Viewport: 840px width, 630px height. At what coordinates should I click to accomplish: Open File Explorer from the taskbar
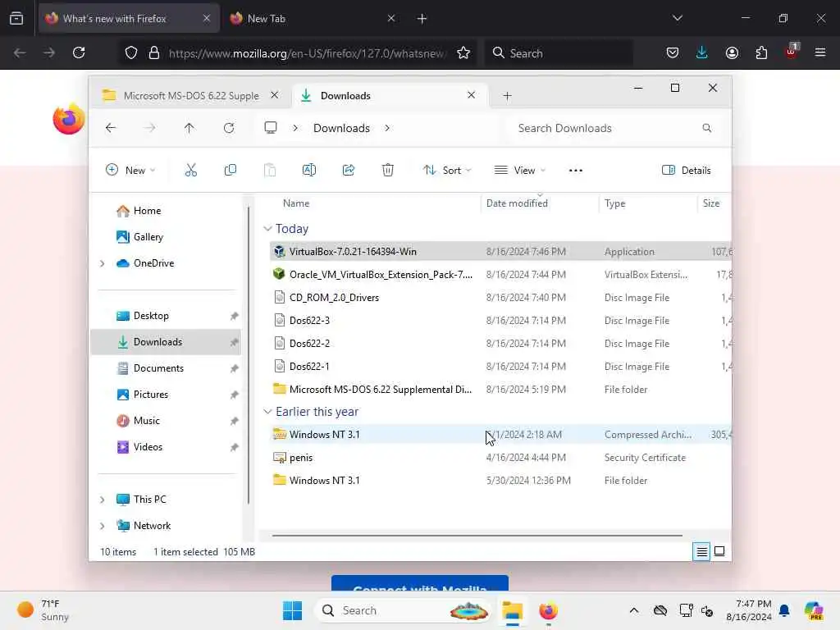512,610
